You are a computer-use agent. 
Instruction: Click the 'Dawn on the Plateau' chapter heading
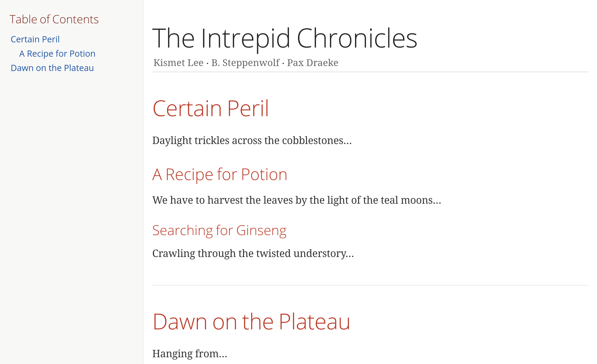point(252,322)
